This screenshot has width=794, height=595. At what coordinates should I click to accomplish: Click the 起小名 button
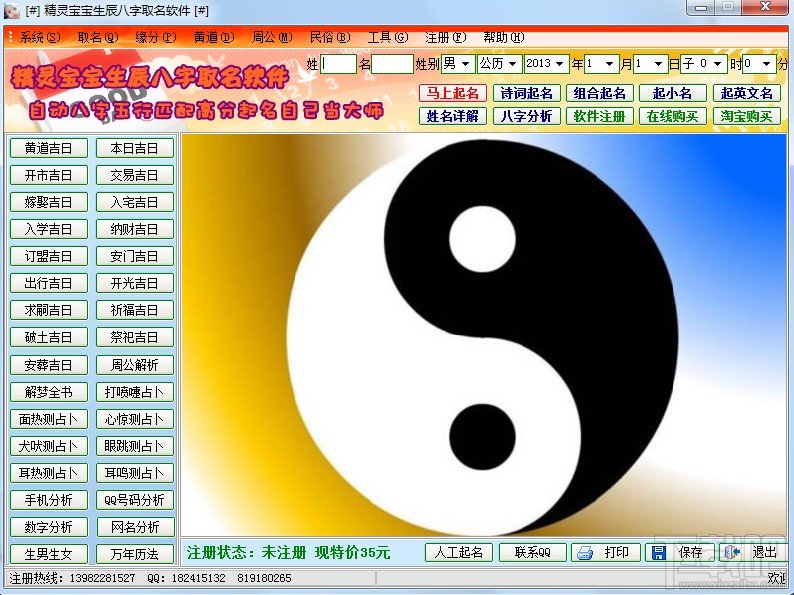(x=672, y=93)
